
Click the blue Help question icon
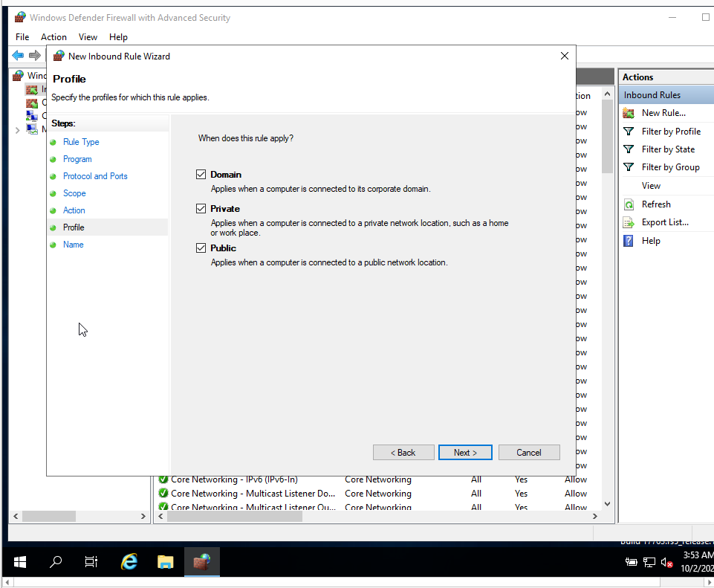coord(629,241)
